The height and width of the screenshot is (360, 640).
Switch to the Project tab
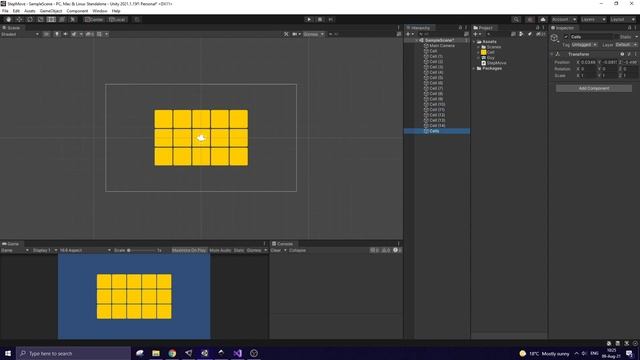click(483, 28)
